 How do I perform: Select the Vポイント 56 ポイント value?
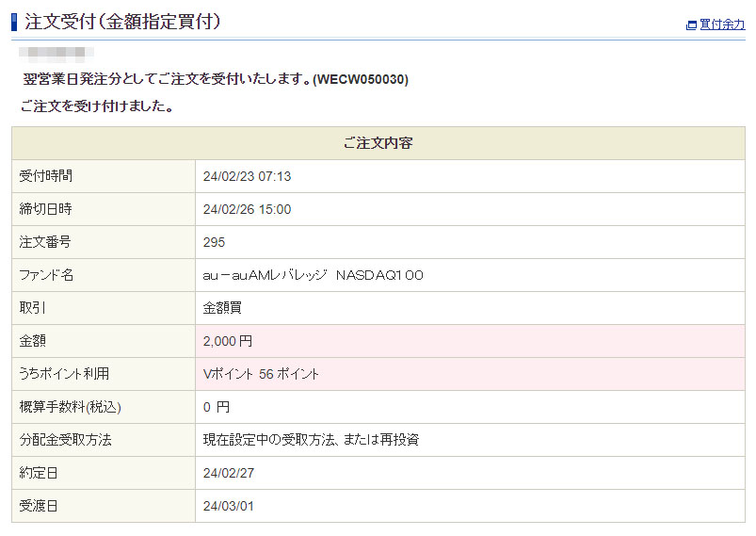261,374
